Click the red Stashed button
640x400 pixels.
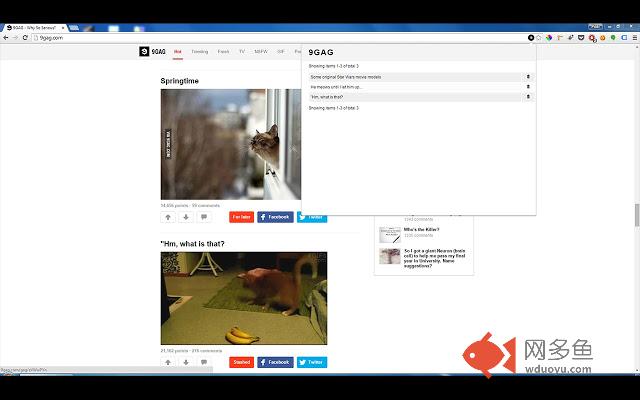coord(242,362)
